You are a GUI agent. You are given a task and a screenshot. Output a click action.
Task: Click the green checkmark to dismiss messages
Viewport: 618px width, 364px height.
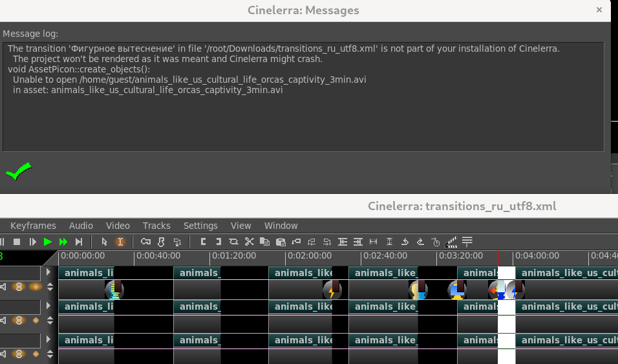click(18, 171)
